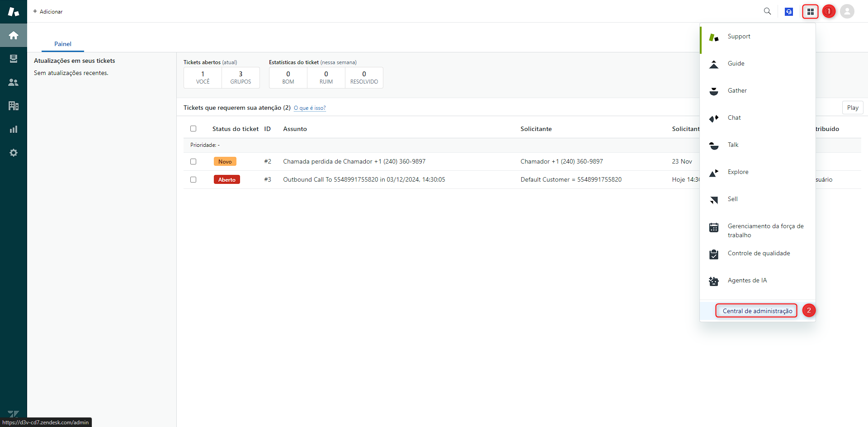Click the Play button
868x427 pixels.
pos(853,108)
